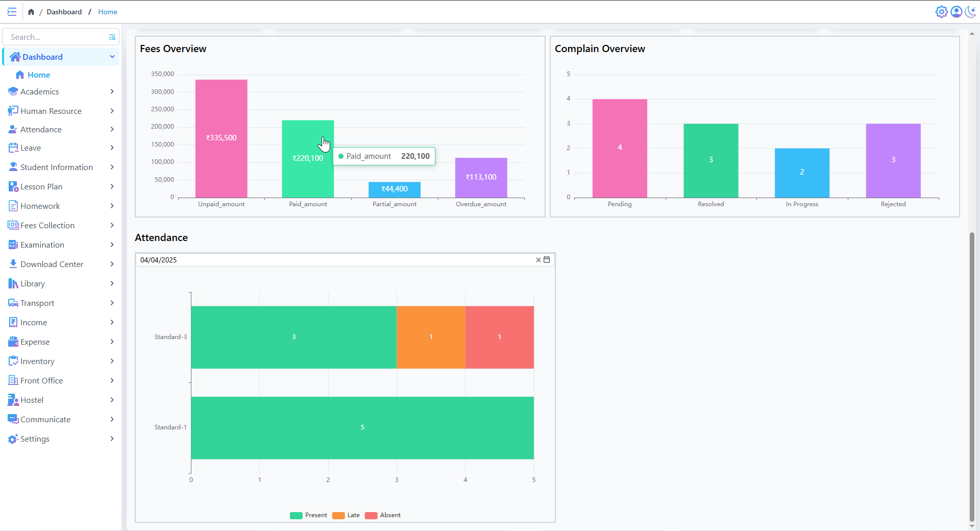
Task: Click the Home link under Dashboard
Action: tap(39, 75)
